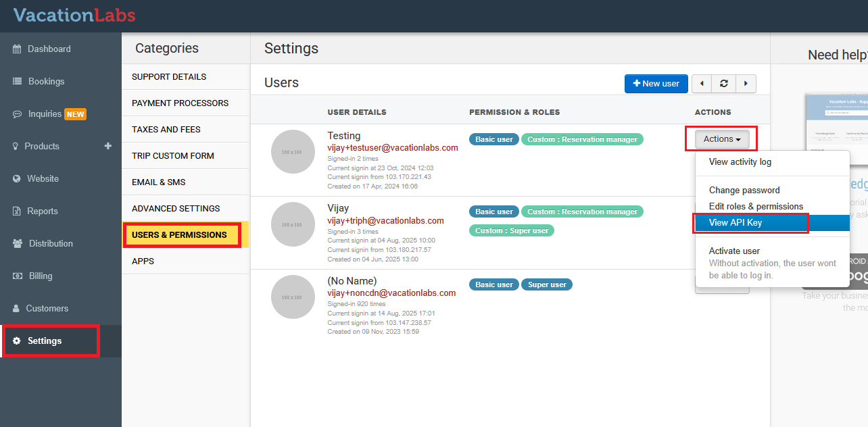Viewport: 868px width, 427px height.
Task: Open the Users & Permissions category
Action: pos(180,235)
